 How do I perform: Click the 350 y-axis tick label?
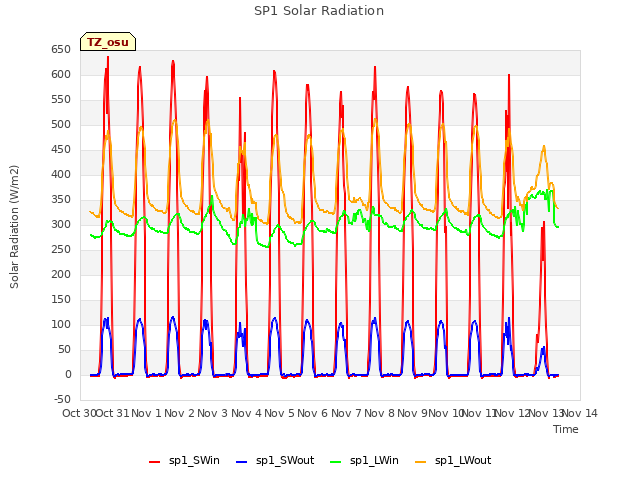click(61, 200)
